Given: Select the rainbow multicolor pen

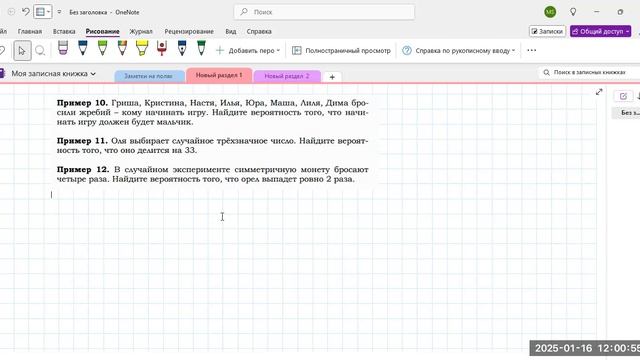Looking at the screenshot, I should pyautogui.click(x=122, y=48).
